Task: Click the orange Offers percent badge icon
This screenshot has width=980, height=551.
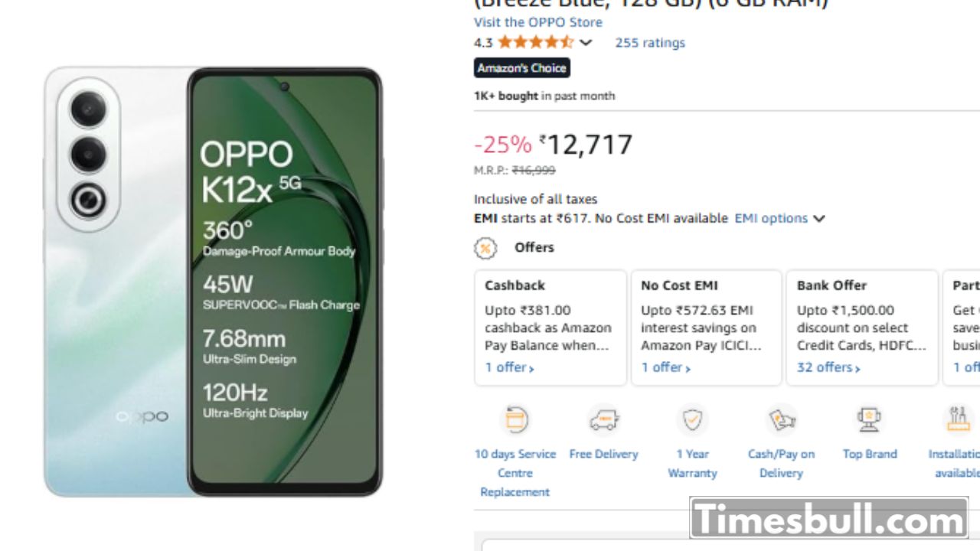Action: (x=485, y=248)
